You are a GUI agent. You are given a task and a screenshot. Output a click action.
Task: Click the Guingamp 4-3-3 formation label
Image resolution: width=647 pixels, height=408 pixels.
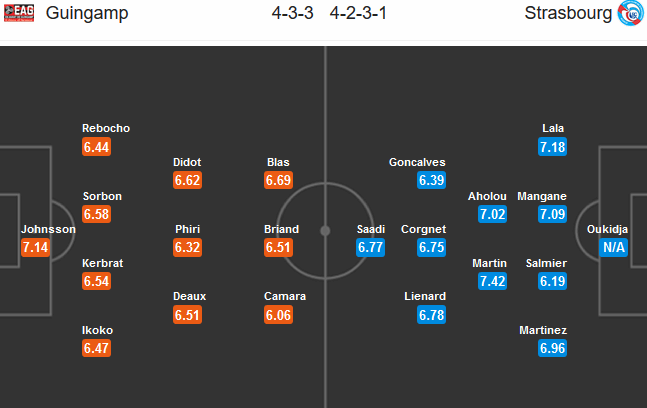point(292,16)
